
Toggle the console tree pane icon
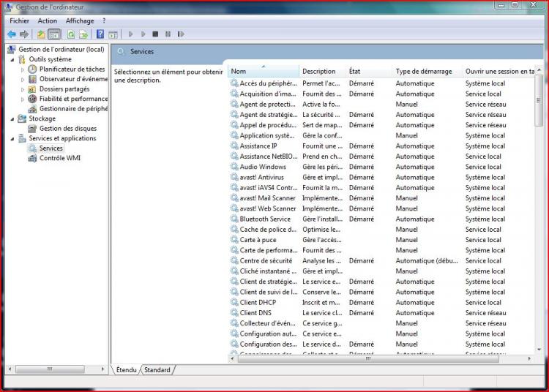click(x=54, y=34)
